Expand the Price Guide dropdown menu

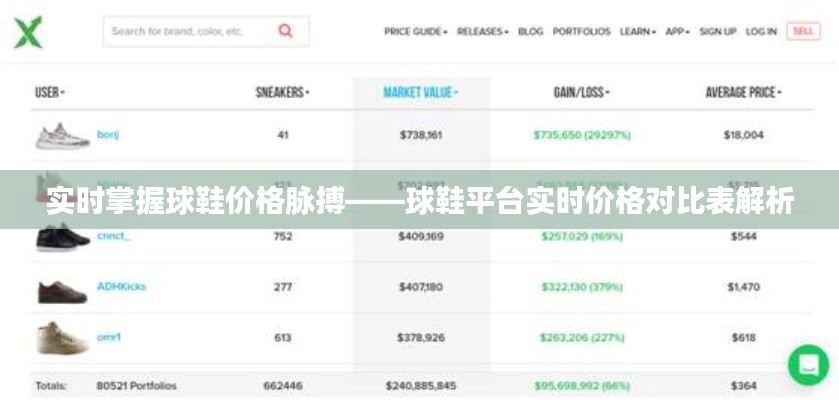click(416, 32)
